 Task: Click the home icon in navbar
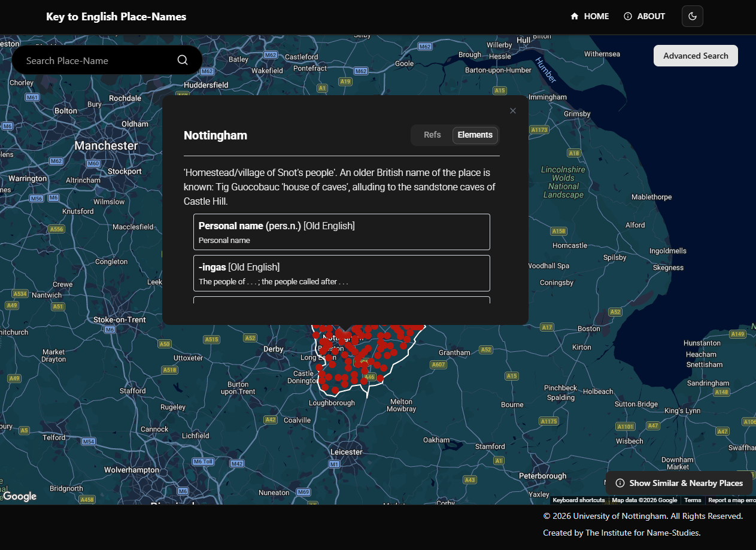575,16
